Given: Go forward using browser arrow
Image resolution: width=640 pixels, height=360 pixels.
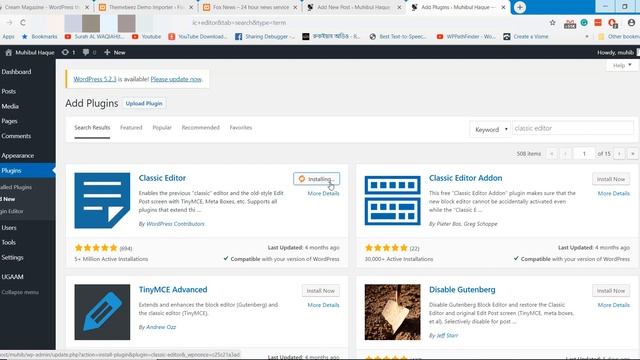Looking at the screenshot, I should [x=9, y=23].
